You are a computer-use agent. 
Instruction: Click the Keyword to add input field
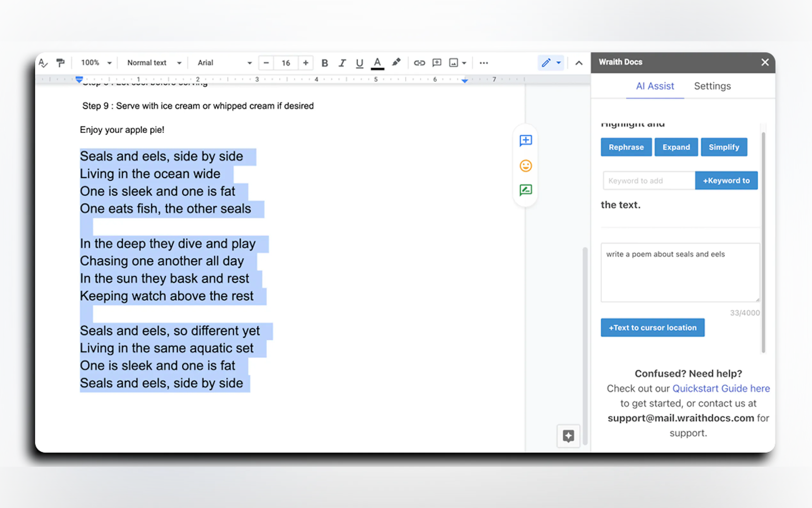point(649,181)
